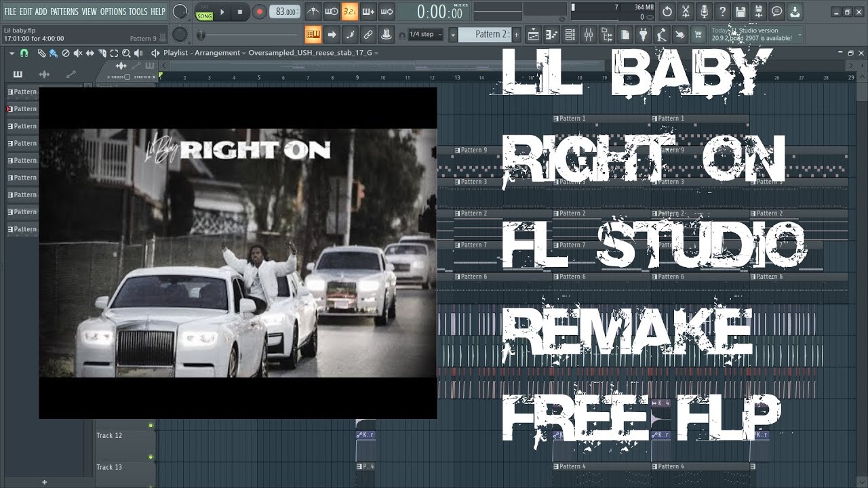Expand the Arrangement dropdown in playlist title
The width and height of the screenshot is (868, 488).
243,53
